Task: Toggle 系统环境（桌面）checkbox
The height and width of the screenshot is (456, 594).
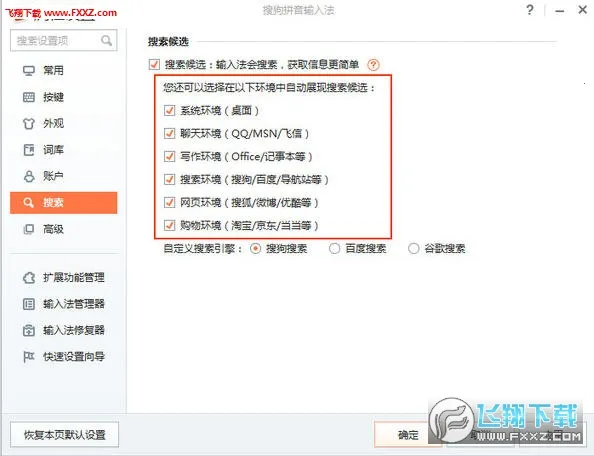Action: pos(169,111)
